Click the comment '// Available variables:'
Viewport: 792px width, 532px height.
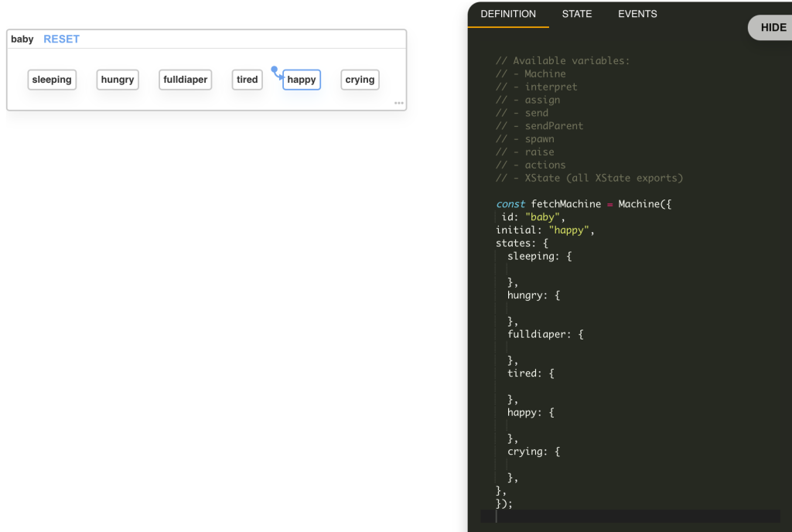(x=563, y=60)
